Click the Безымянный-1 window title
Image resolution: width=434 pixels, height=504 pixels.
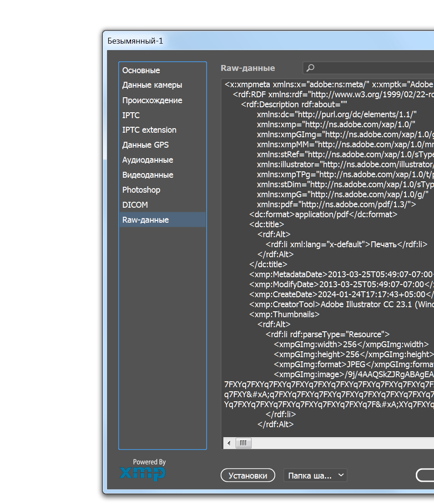click(135, 41)
